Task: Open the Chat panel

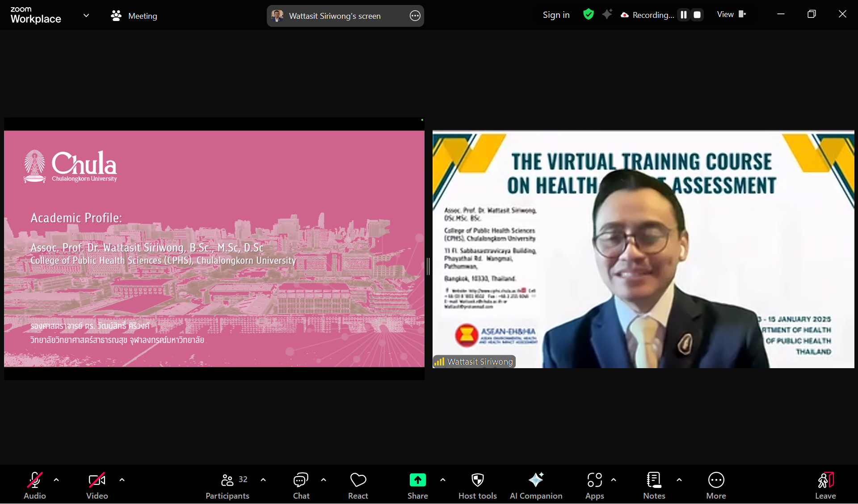Action: pyautogui.click(x=301, y=480)
